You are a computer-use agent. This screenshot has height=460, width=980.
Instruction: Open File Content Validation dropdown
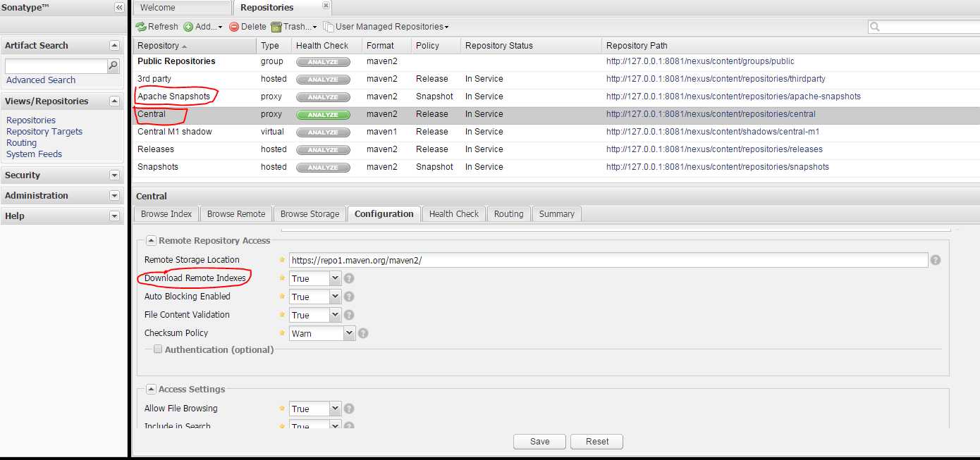335,315
